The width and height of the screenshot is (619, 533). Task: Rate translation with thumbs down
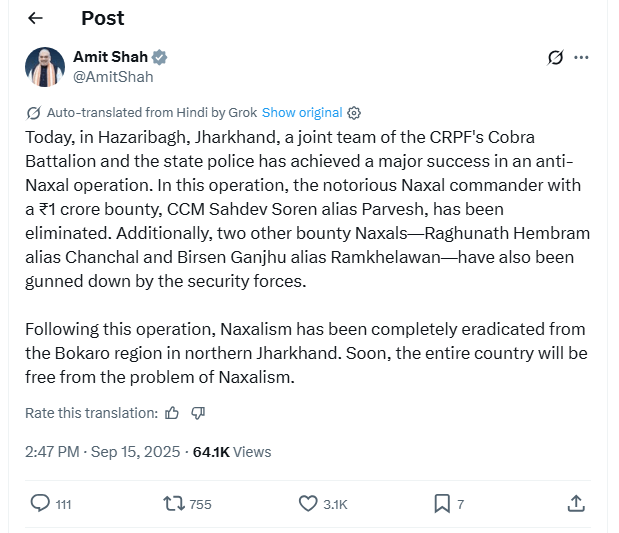click(198, 413)
